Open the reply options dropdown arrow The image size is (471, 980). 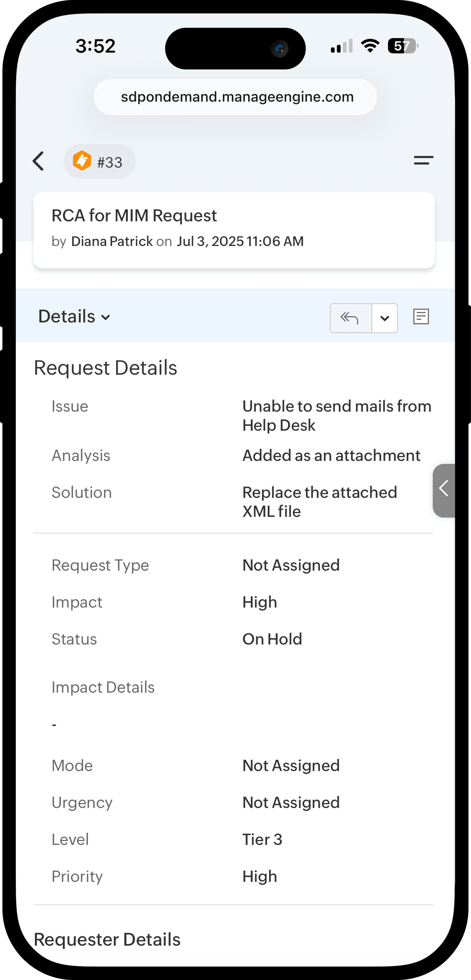[385, 318]
